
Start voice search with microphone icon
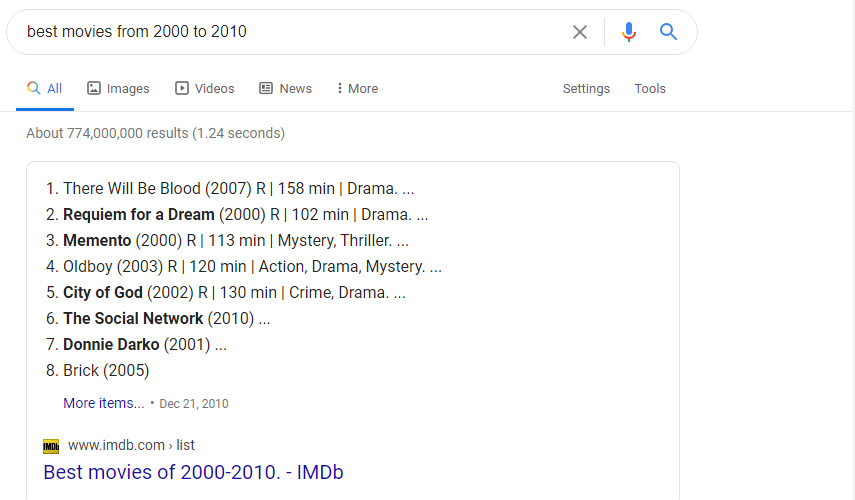[x=629, y=32]
